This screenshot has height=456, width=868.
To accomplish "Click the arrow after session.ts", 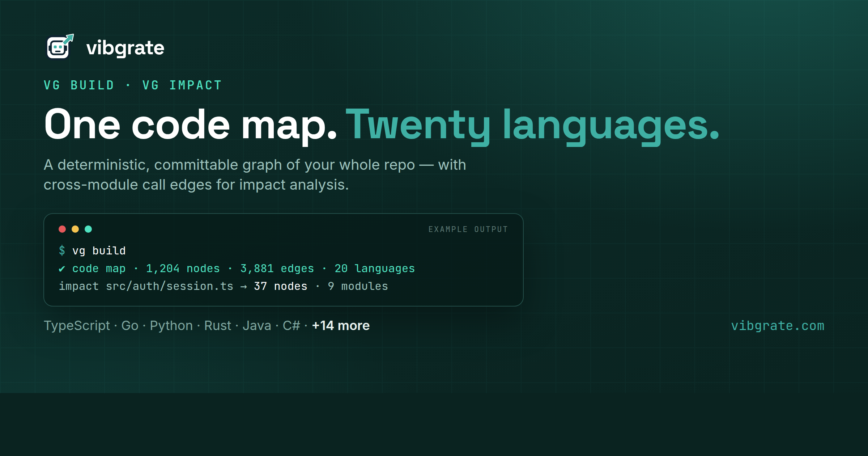I will click(244, 287).
